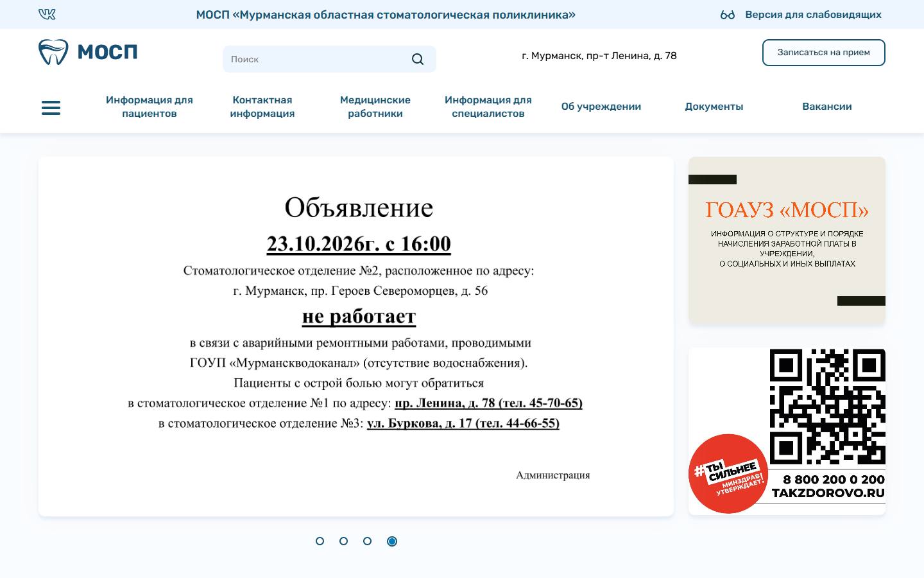Open the ГОАУЗ «МОСП» salary information banner
The image size is (924, 578).
[x=787, y=240]
